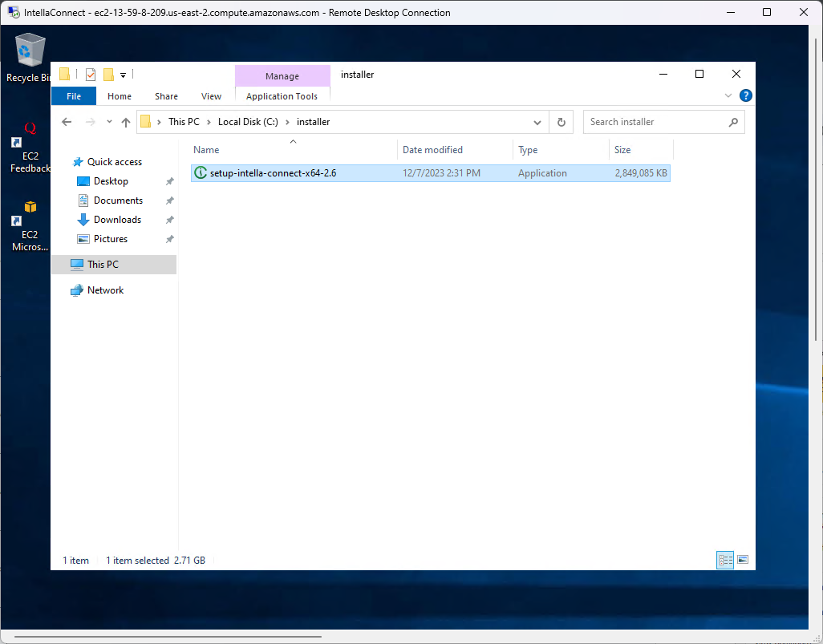This screenshot has width=823, height=644.
Task: Go back with the back arrow
Action: pos(67,122)
